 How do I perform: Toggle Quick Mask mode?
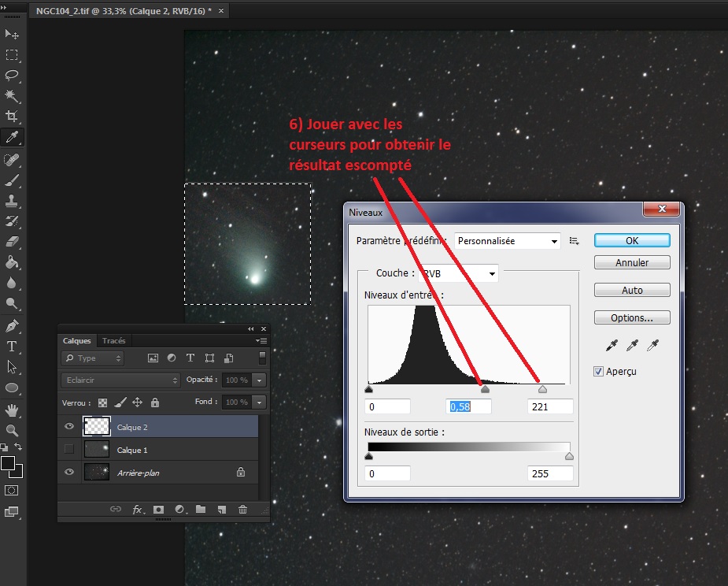[x=12, y=490]
